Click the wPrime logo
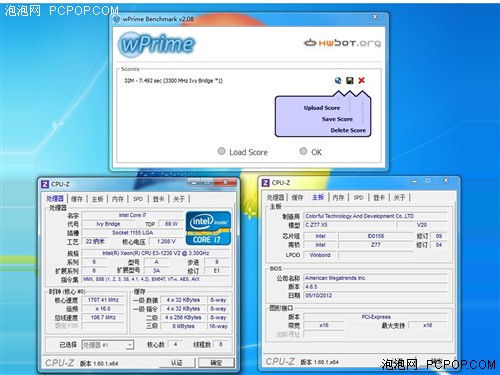Screen dimensions: 500x375 pos(157,44)
